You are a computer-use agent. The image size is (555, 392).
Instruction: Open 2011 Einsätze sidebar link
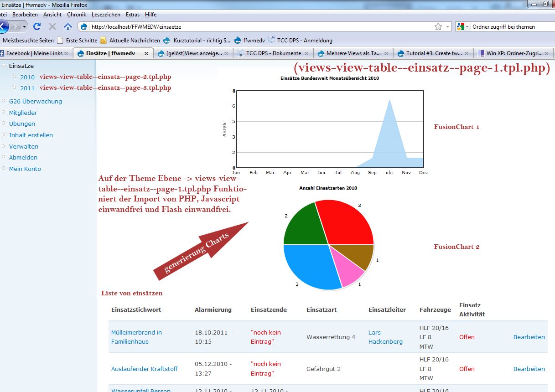click(27, 88)
